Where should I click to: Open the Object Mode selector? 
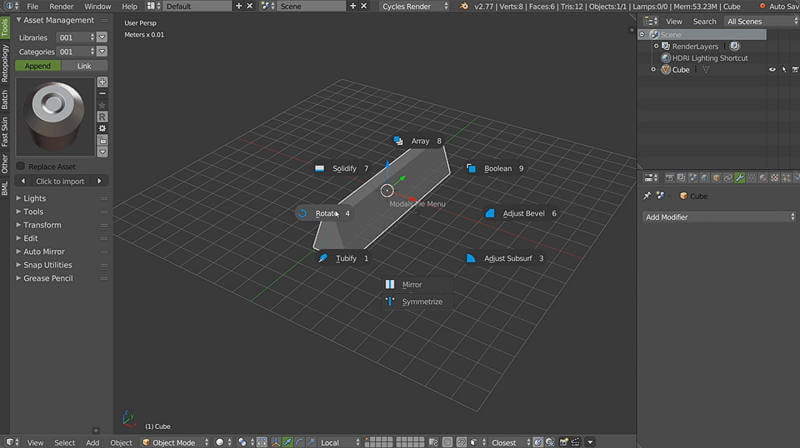click(x=176, y=442)
